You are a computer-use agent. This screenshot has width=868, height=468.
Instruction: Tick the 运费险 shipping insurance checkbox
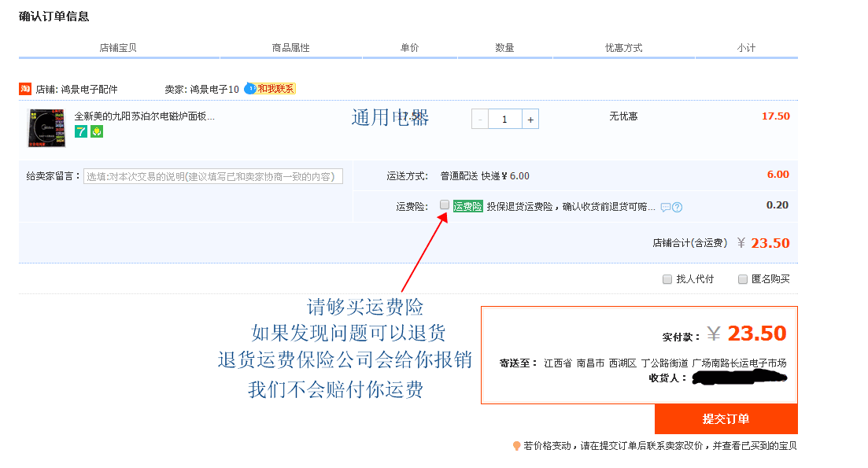(x=444, y=205)
